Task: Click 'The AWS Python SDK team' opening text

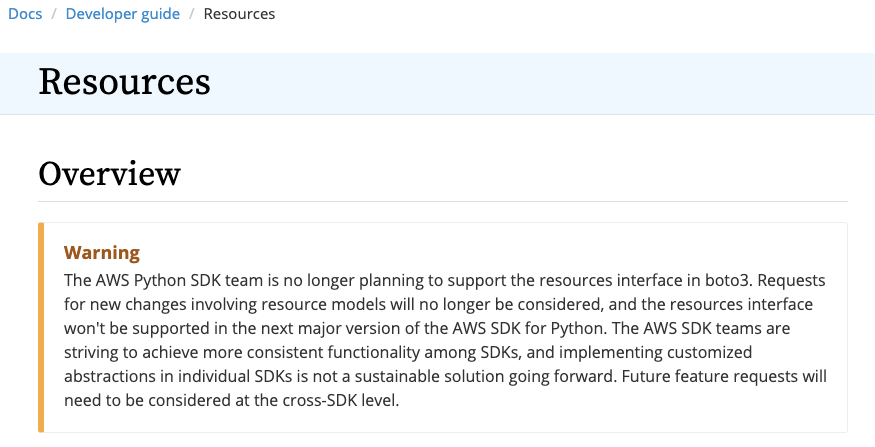Action: 164,280
